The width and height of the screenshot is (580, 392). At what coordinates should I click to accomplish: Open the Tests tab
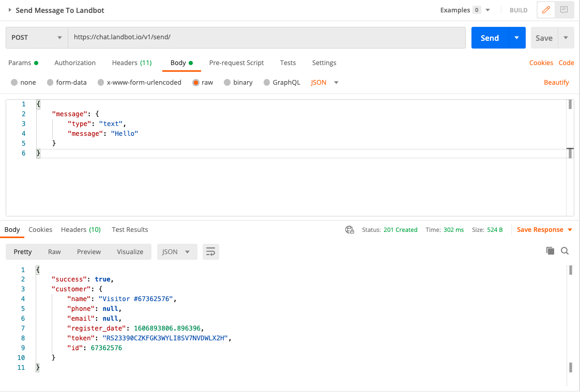pos(288,63)
